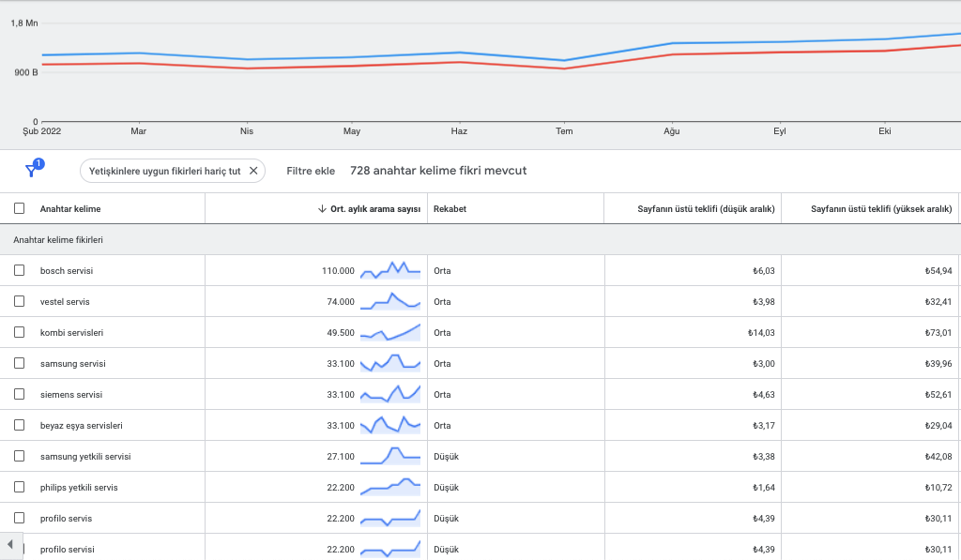Open trend sparkline for bosch servisi
This screenshot has width=961, height=560.
tap(390, 270)
